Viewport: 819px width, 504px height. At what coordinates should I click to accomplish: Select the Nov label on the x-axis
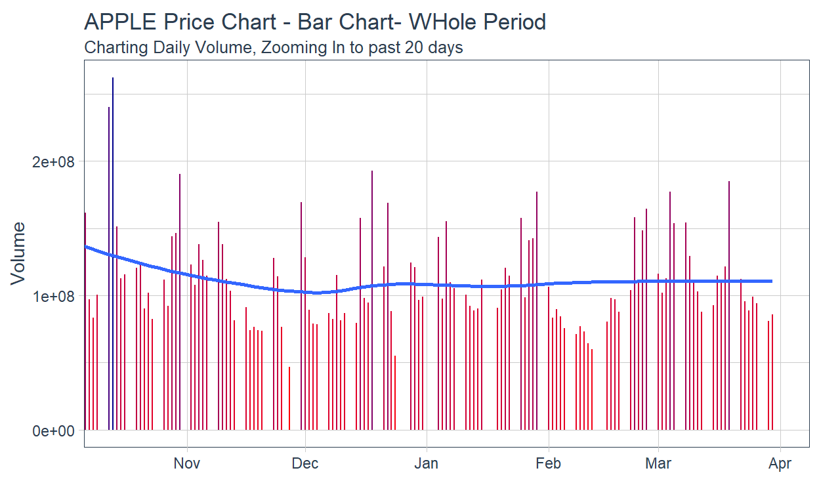coord(187,464)
